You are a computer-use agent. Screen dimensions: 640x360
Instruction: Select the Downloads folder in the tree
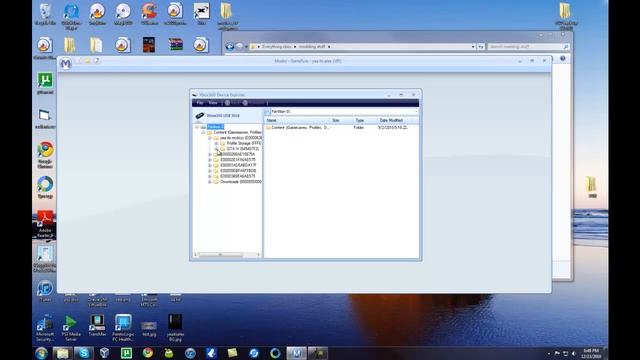click(x=240, y=182)
